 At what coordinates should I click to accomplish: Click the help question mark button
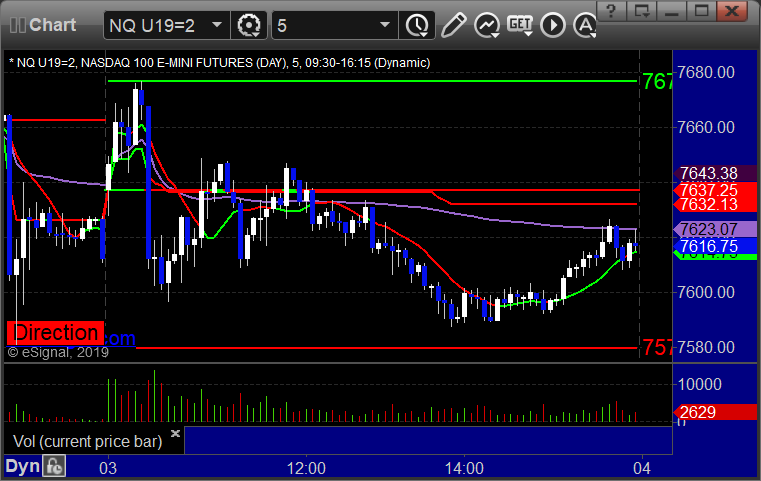click(611, 11)
